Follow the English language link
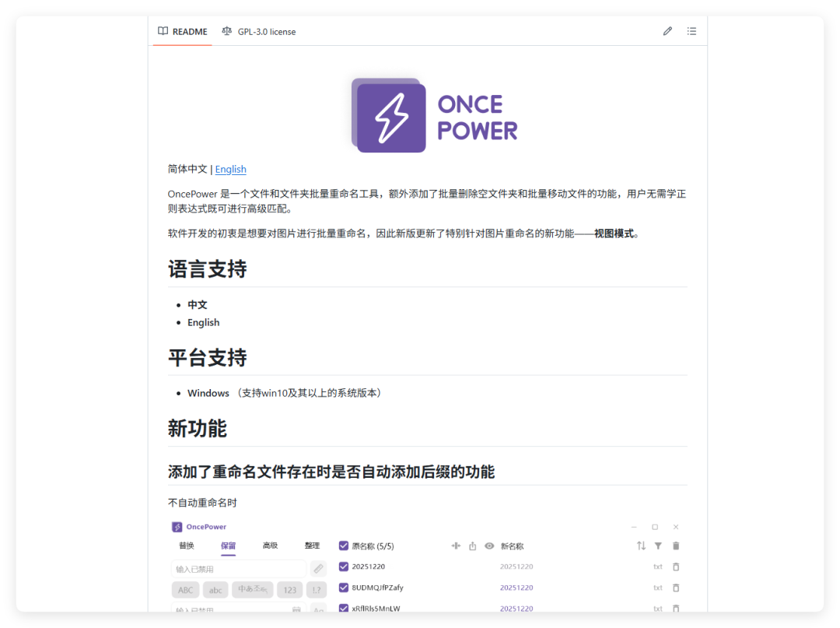 pyautogui.click(x=231, y=170)
